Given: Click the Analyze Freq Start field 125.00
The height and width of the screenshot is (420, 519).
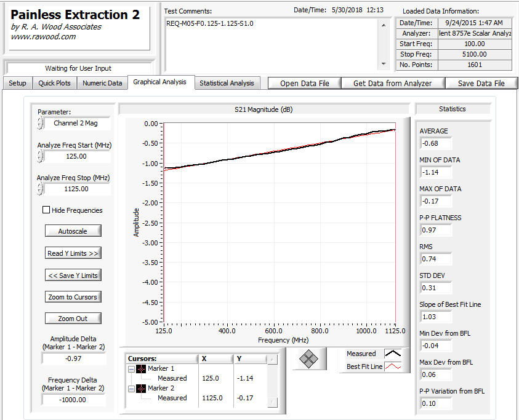Looking at the screenshot, I should pos(77,156).
